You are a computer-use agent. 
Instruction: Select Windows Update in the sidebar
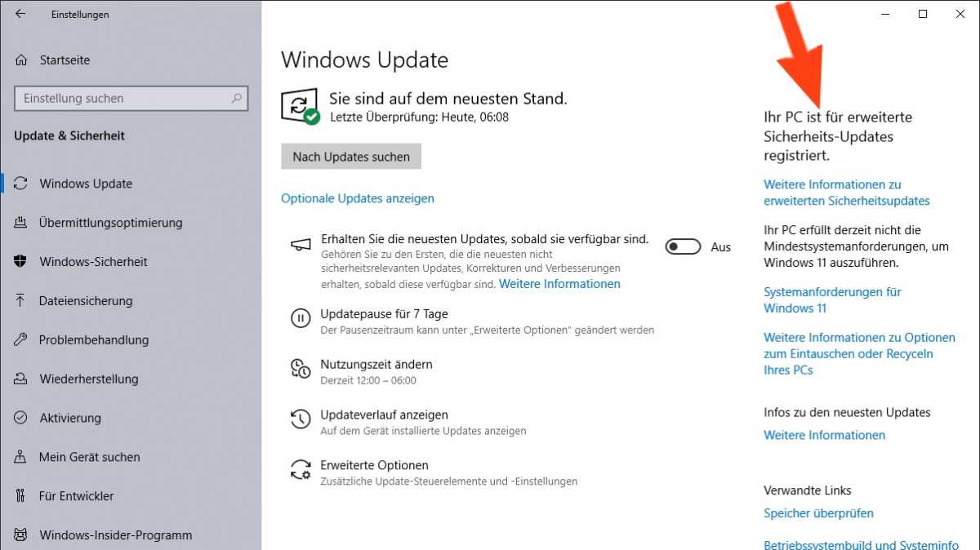click(x=86, y=184)
